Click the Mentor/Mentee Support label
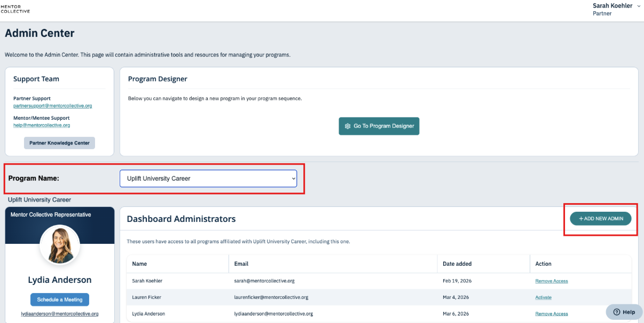The width and height of the screenshot is (644, 323). tap(42, 118)
